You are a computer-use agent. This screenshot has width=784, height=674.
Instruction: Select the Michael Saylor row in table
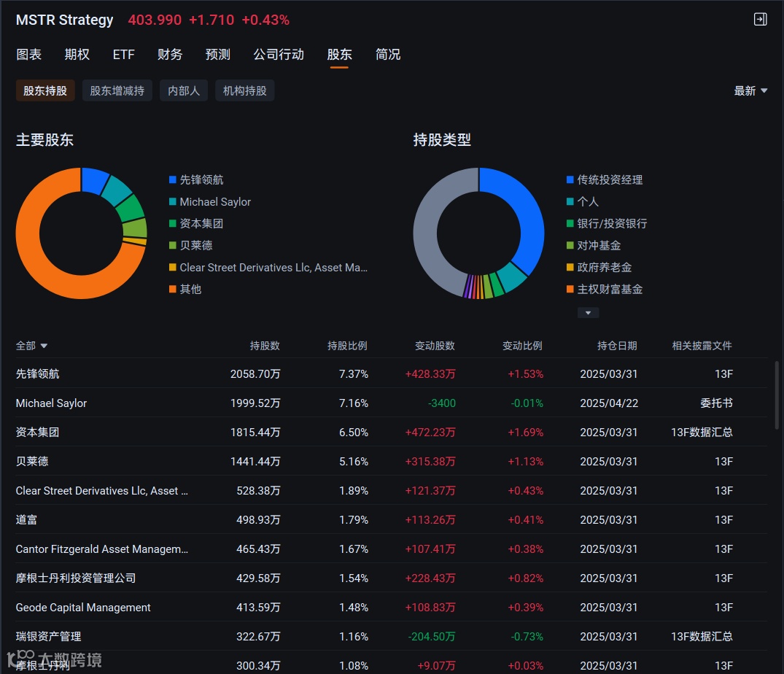click(x=391, y=403)
